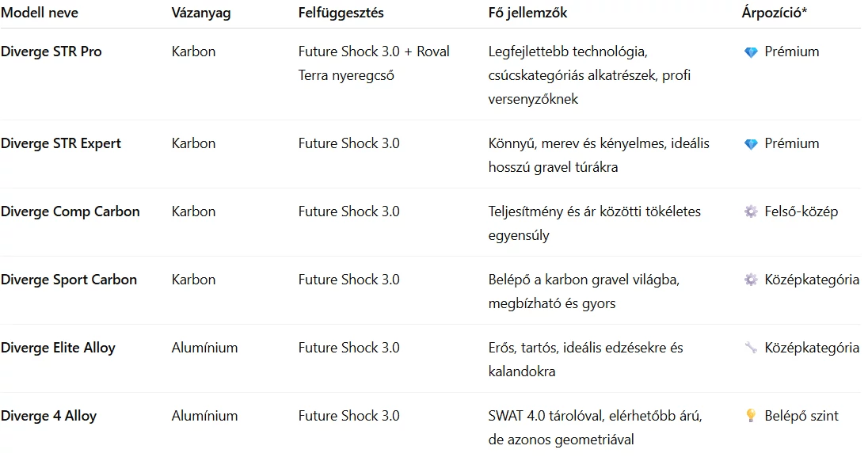
Task: Select the Vázanyag column header
Action: click(201, 13)
